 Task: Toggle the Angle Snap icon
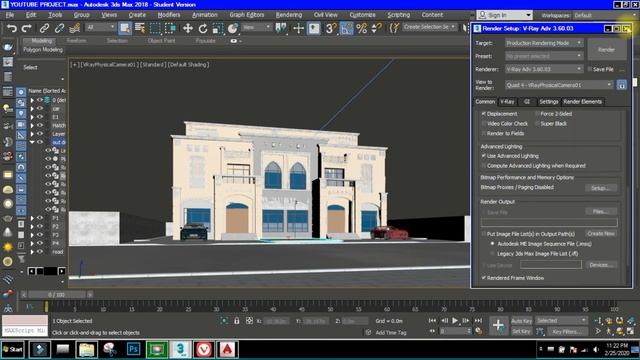click(346, 28)
